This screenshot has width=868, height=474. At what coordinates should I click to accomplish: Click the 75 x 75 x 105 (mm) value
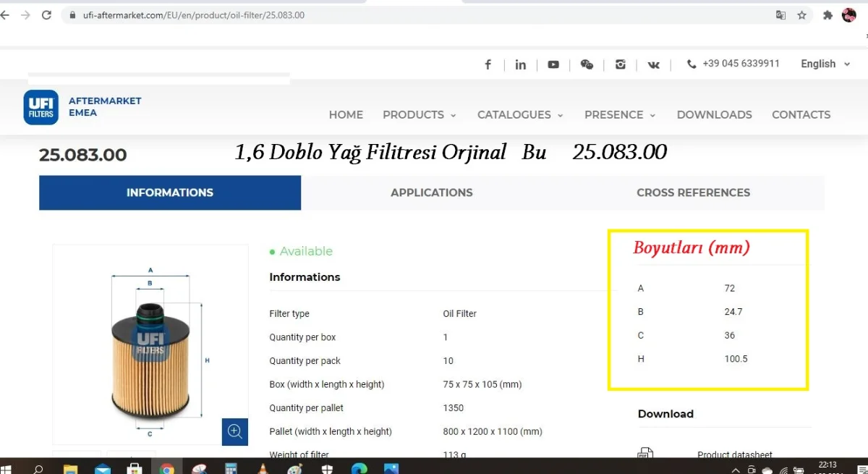482,384
